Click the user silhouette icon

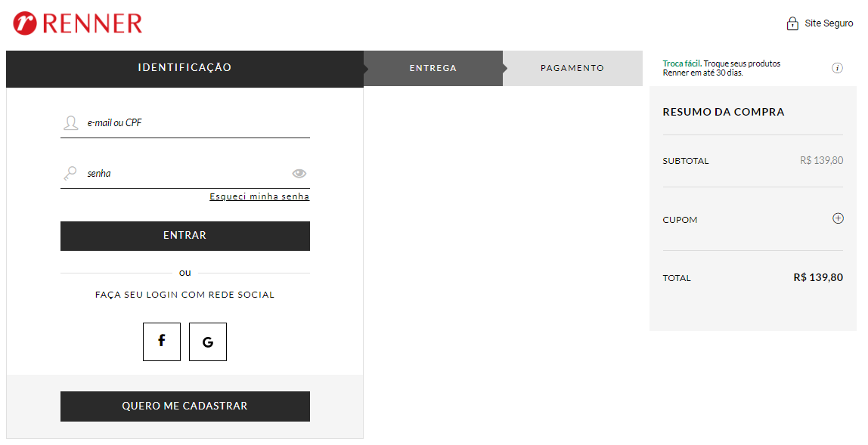(x=71, y=123)
